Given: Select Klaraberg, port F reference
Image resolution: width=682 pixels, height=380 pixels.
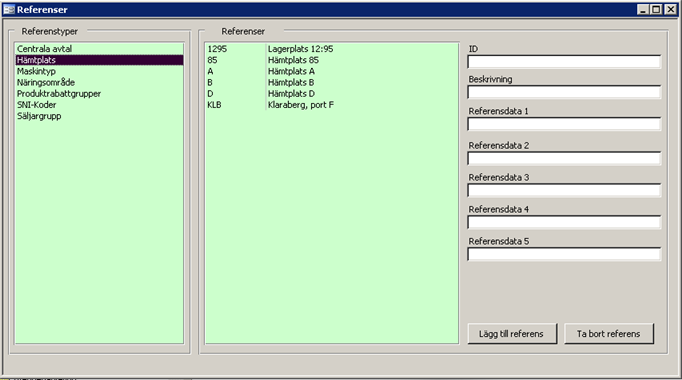Looking at the screenshot, I should click(x=331, y=105).
